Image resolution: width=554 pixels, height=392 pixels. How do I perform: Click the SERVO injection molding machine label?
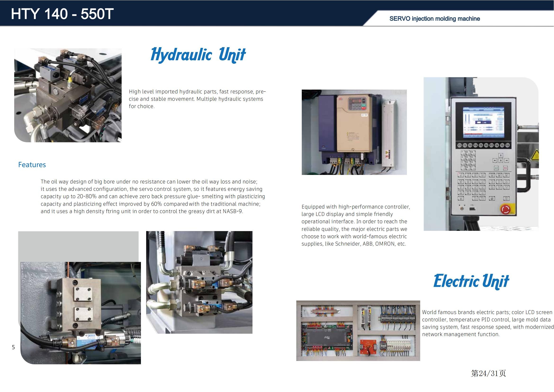[x=434, y=18]
